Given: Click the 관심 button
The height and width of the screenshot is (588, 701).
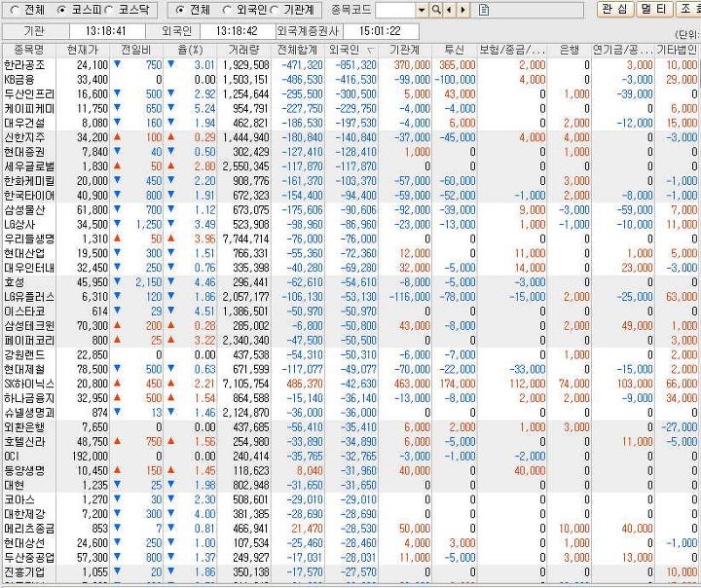Looking at the screenshot, I should [615, 9].
